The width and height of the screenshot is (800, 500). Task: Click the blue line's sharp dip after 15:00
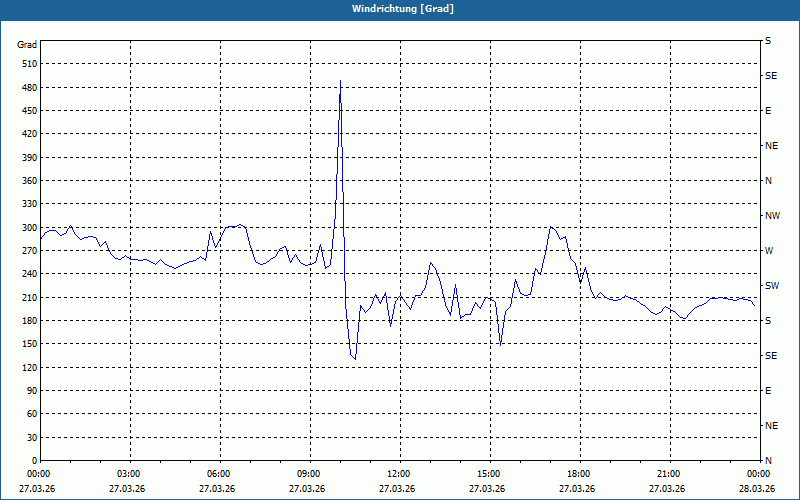point(500,343)
